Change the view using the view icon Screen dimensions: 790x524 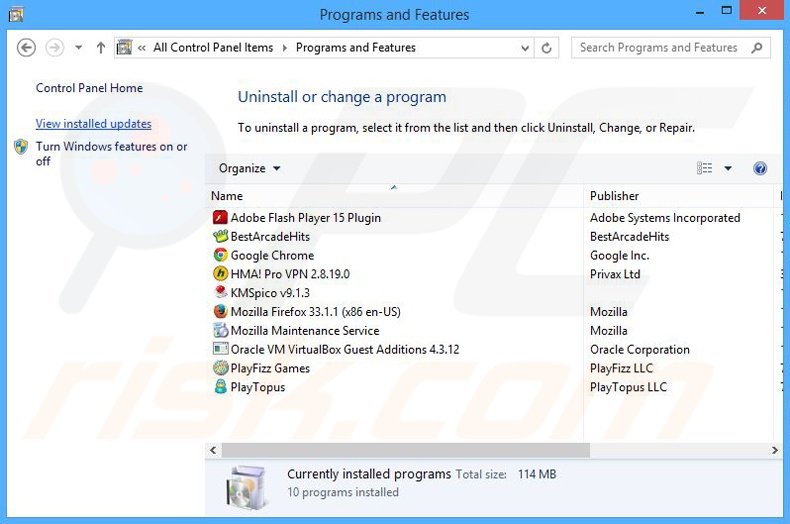coord(704,168)
